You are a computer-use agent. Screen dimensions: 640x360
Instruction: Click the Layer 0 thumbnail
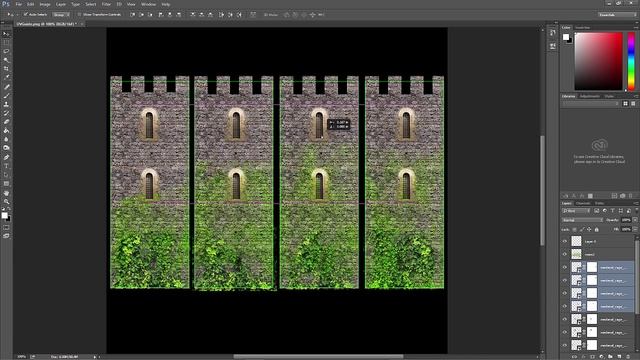(x=576, y=242)
